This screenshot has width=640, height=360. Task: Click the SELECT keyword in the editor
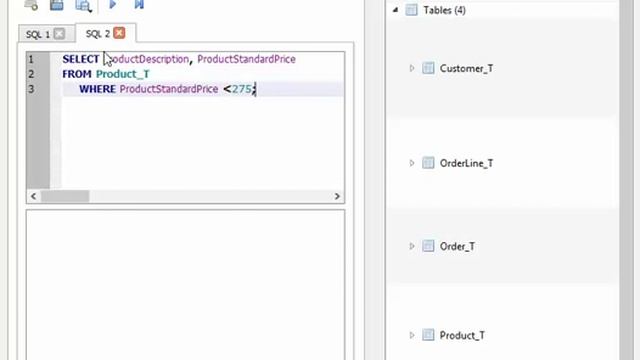[x=81, y=59]
